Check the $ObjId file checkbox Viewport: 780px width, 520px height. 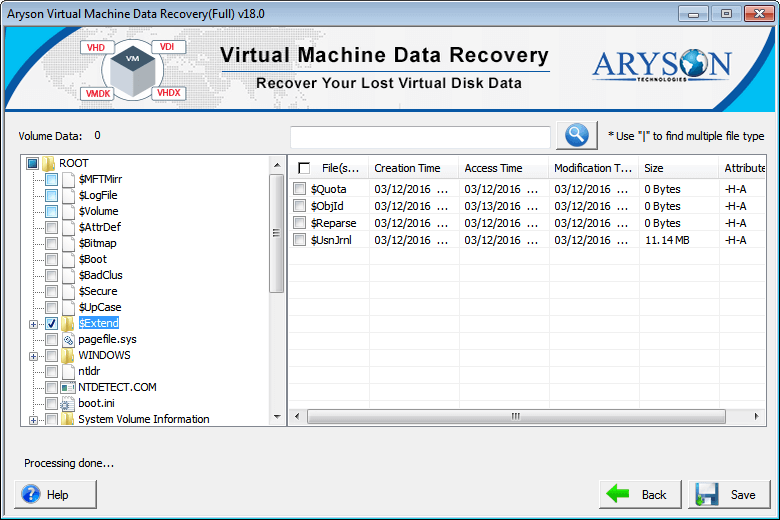point(299,206)
